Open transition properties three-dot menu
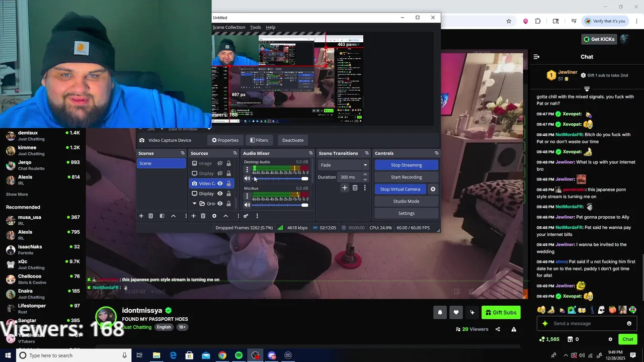Image resolution: width=644 pixels, height=362 pixels. pyautogui.click(x=365, y=188)
